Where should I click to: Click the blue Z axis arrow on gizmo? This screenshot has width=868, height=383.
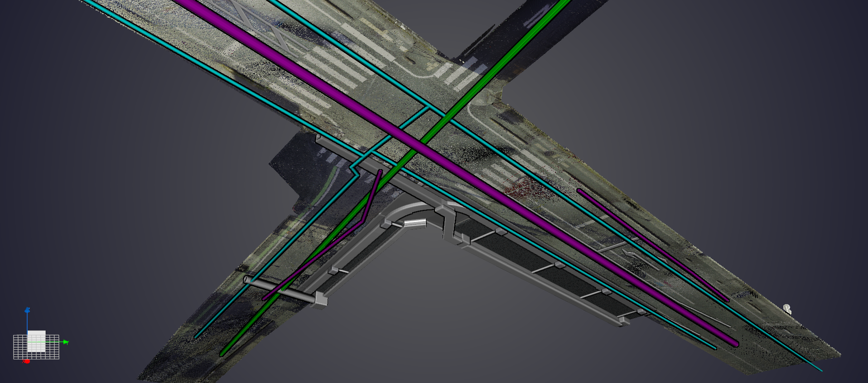[27, 310]
